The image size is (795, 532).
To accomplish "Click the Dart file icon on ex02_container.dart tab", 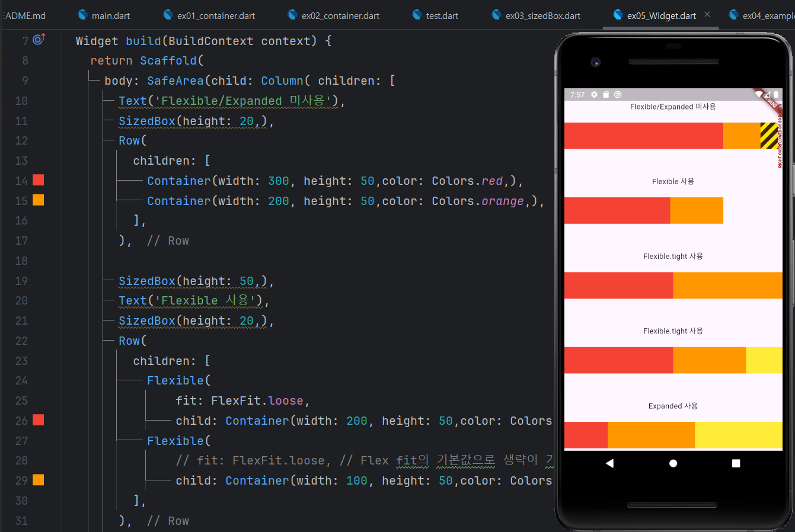I will click(x=293, y=15).
